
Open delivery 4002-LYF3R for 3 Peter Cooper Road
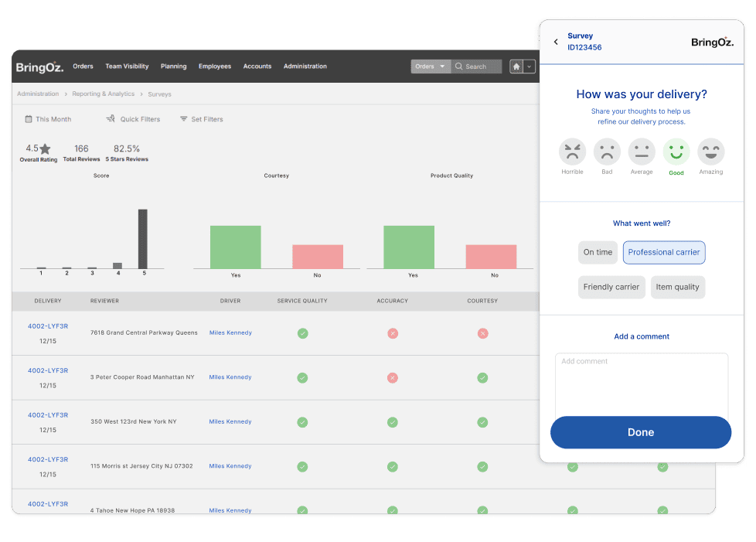pyautogui.click(x=48, y=370)
